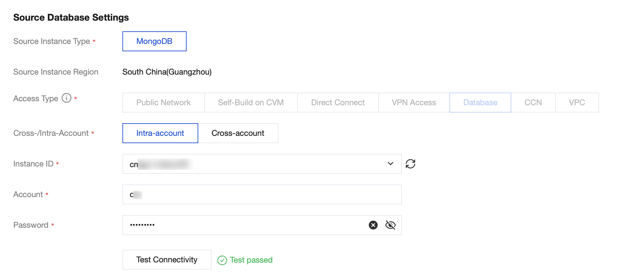Viewport: 644px width, 277px height.
Task: Choose CCN access type
Action: click(x=533, y=103)
